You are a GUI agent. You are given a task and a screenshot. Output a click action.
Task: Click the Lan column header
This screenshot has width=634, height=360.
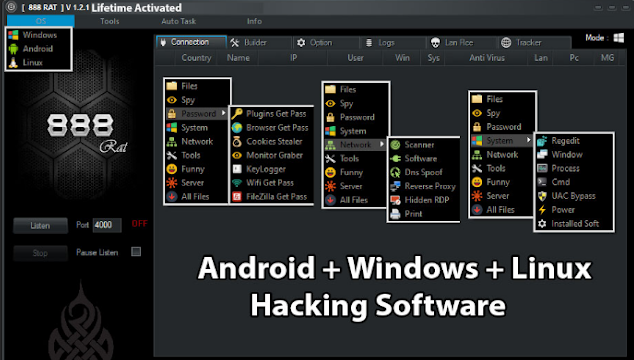click(x=541, y=58)
